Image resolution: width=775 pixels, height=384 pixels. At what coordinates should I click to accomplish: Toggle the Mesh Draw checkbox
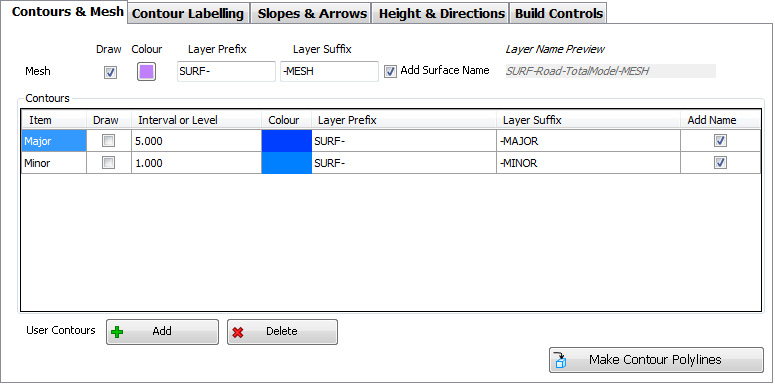click(x=110, y=73)
